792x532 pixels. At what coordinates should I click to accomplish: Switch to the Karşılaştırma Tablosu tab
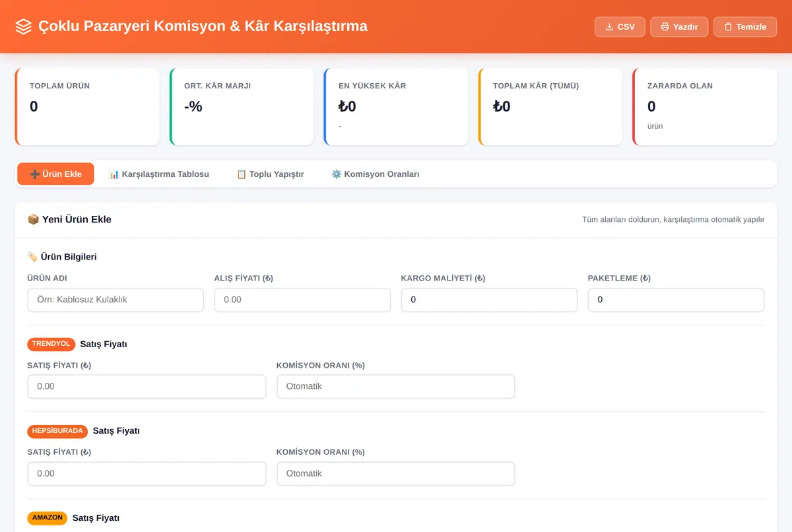coord(159,174)
